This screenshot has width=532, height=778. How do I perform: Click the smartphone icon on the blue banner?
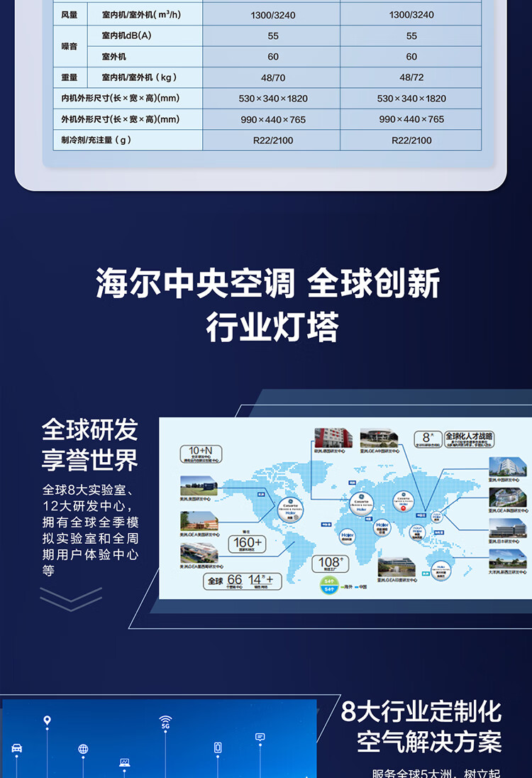coord(218,747)
